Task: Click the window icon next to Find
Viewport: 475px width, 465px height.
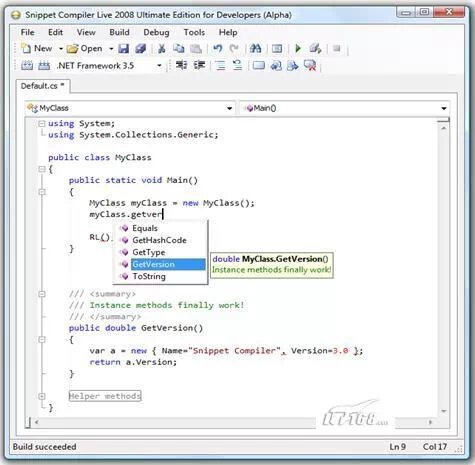Action: pos(277,49)
